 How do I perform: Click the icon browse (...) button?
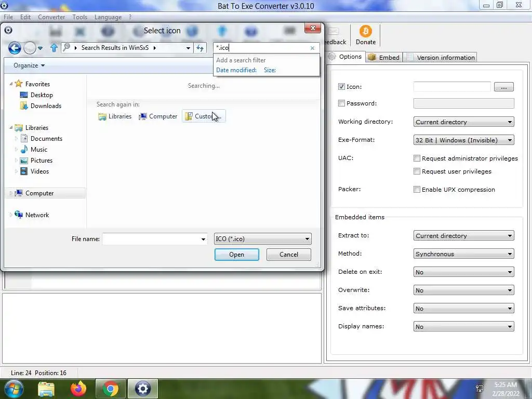(504, 87)
